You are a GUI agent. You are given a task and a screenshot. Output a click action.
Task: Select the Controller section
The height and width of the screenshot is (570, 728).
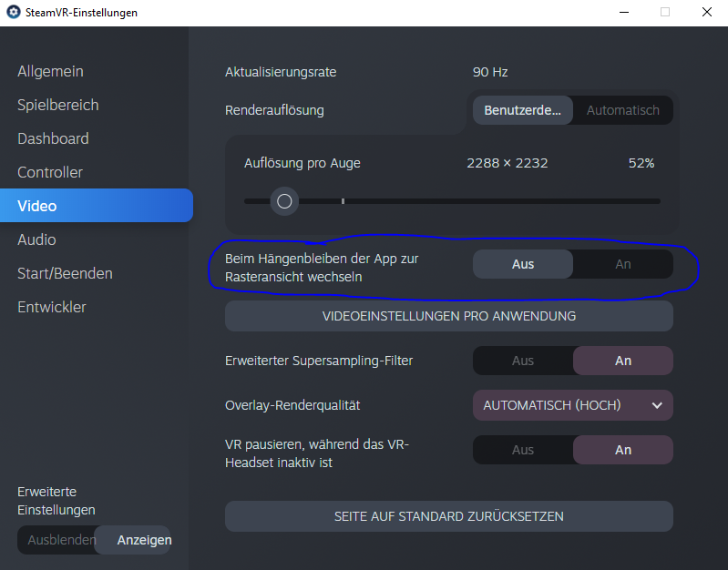50,172
